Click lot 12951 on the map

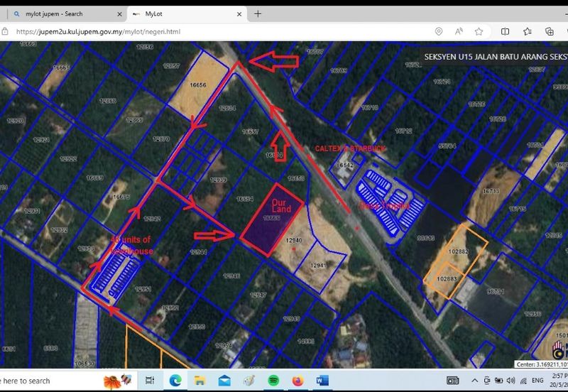(x=143, y=289)
